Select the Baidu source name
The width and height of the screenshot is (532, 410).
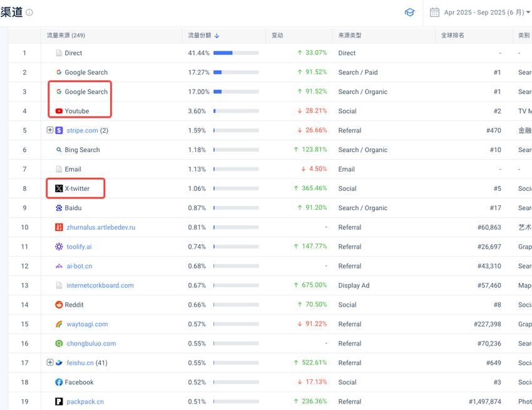click(x=73, y=208)
